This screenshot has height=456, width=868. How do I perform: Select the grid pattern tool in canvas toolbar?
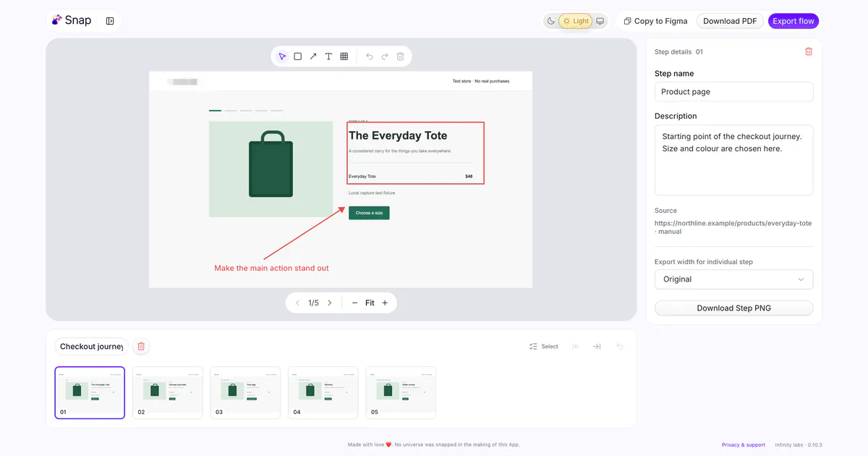click(x=344, y=56)
